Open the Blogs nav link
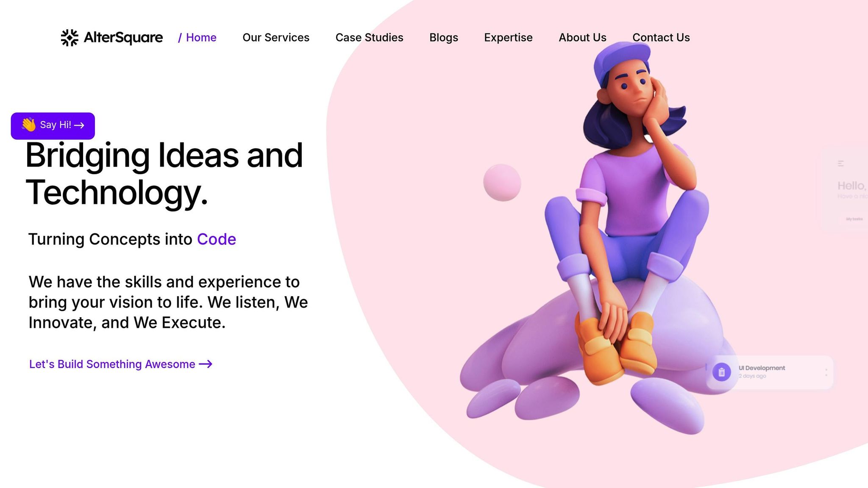This screenshot has width=868, height=488. pyautogui.click(x=444, y=38)
